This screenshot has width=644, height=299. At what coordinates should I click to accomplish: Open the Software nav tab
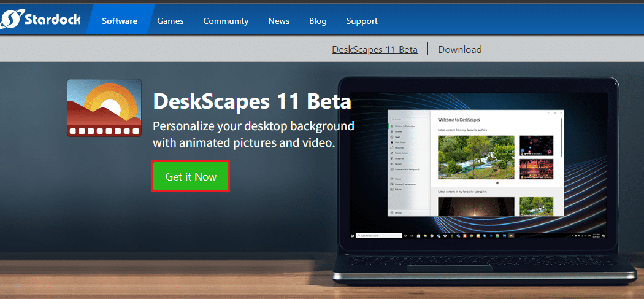(x=120, y=21)
